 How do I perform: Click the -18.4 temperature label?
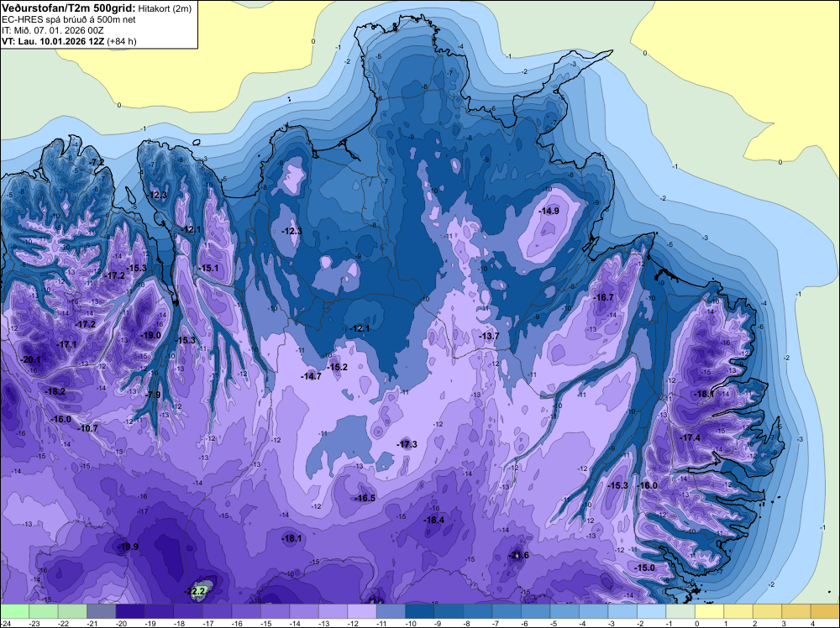pyautogui.click(x=434, y=520)
